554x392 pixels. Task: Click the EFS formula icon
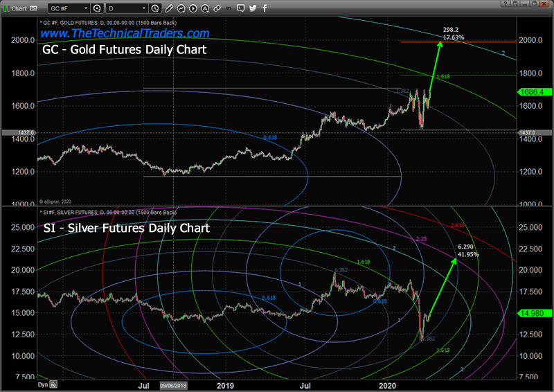coord(229,8)
